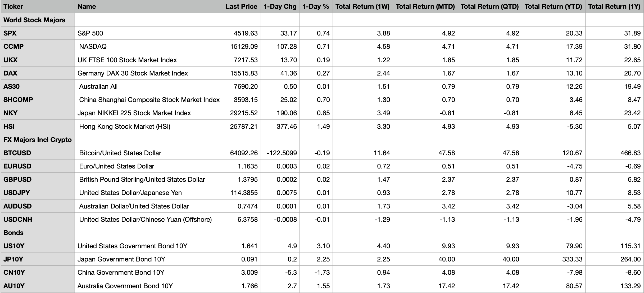Screen dimensions: 644x293
Task: Click Australian Dollar/United States Dollar cell
Action: tap(149, 206)
